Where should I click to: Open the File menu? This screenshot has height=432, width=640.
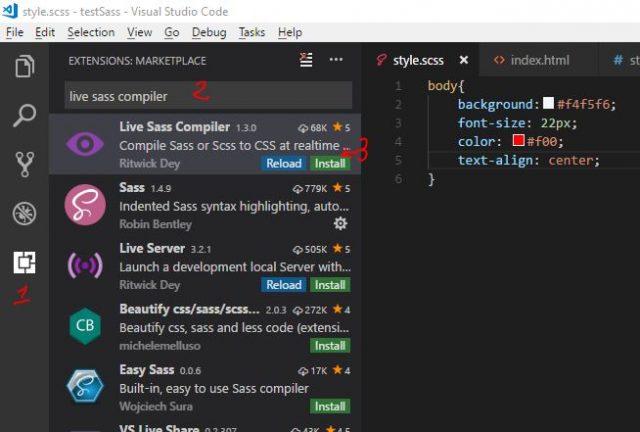pos(15,32)
